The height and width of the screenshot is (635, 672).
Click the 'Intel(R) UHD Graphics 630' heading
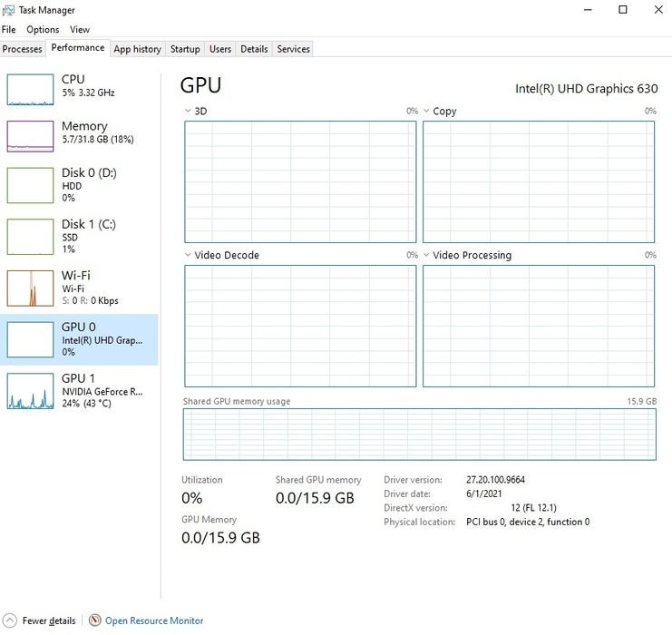coord(586,89)
